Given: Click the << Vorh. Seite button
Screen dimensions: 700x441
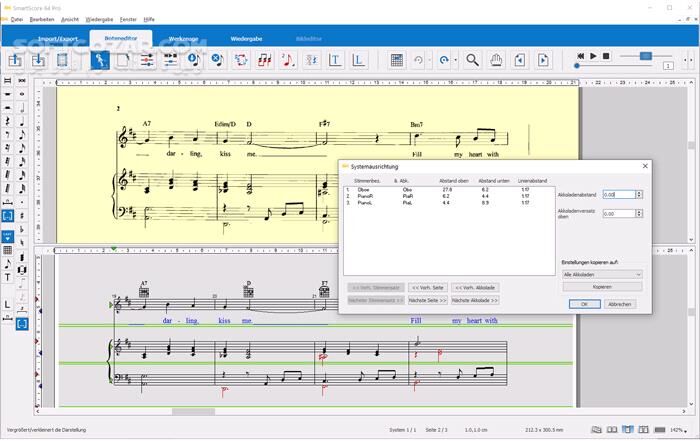Looking at the screenshot, I should (428, 288).
